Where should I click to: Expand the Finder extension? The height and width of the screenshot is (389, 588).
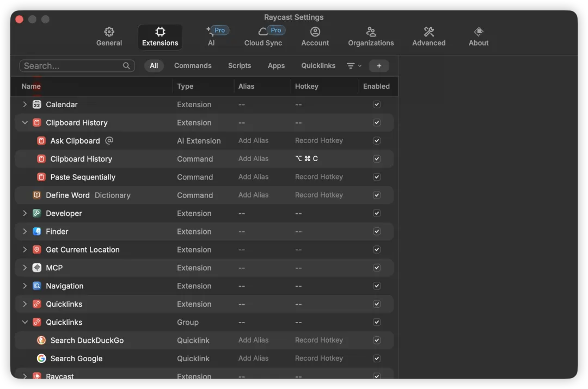[x=24, y=231]
